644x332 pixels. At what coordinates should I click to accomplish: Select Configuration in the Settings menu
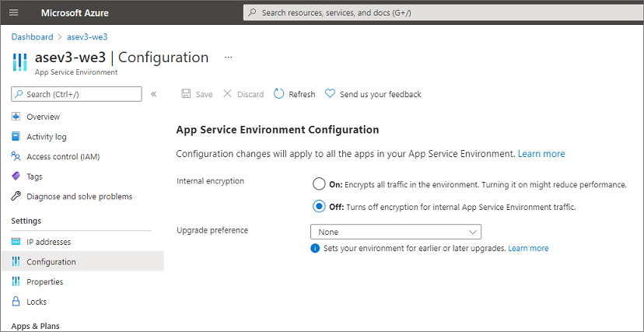51,262
